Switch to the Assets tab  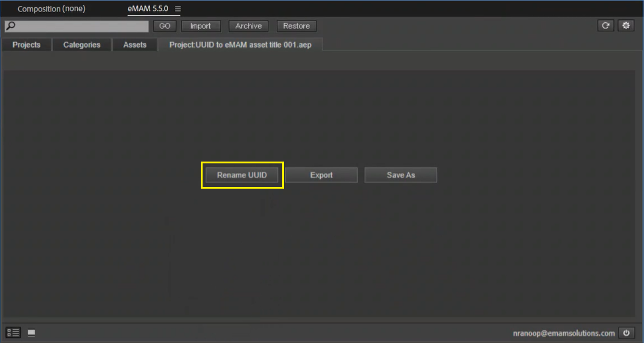pos(134,45)
